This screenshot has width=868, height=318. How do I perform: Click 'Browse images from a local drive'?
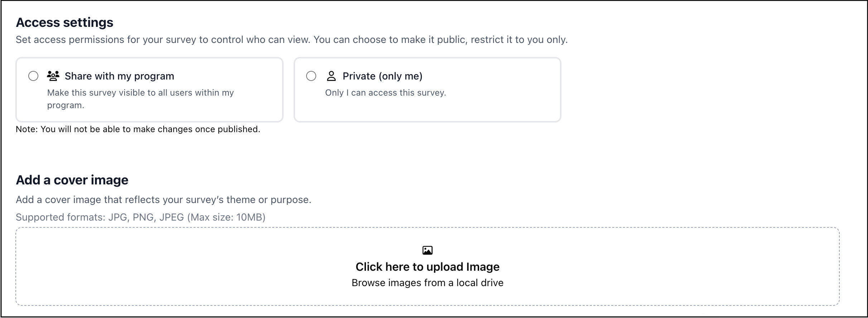(x=427, y=283)
